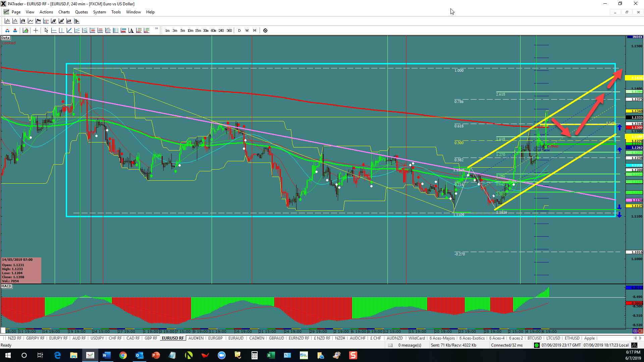Switch timeframe to 15m
The height and width of the screenshot is (362, 644).
tap(198, 31)
